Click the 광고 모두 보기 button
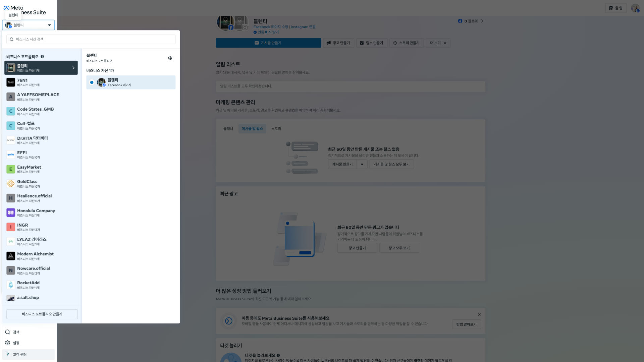Viewport: 644px width, 362px height. [399, 248]
